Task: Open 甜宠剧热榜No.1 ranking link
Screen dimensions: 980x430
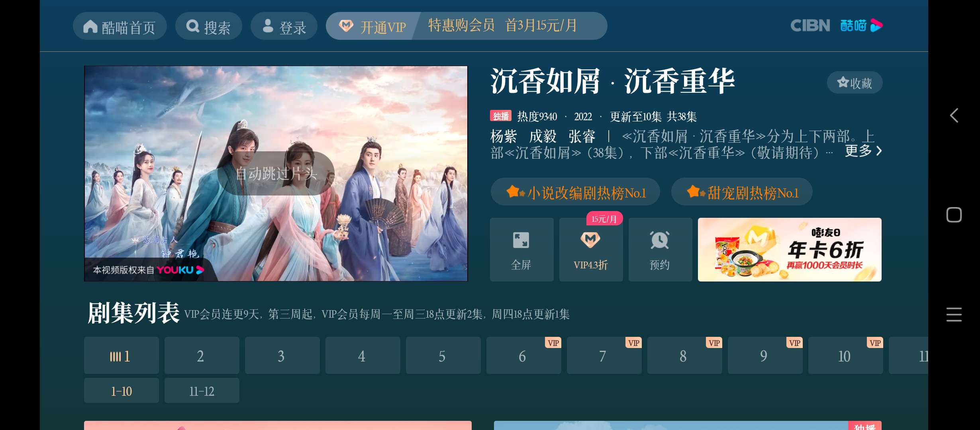Action: 742,192
